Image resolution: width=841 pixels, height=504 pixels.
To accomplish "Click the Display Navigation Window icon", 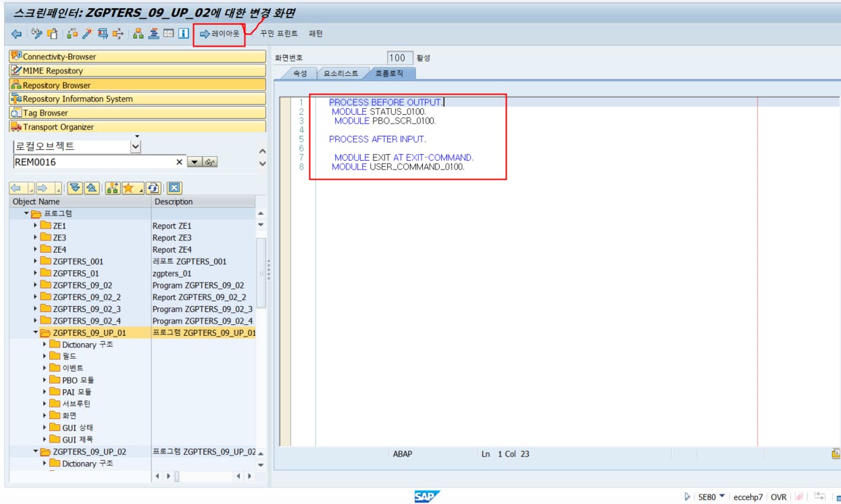I will (154, 34).
